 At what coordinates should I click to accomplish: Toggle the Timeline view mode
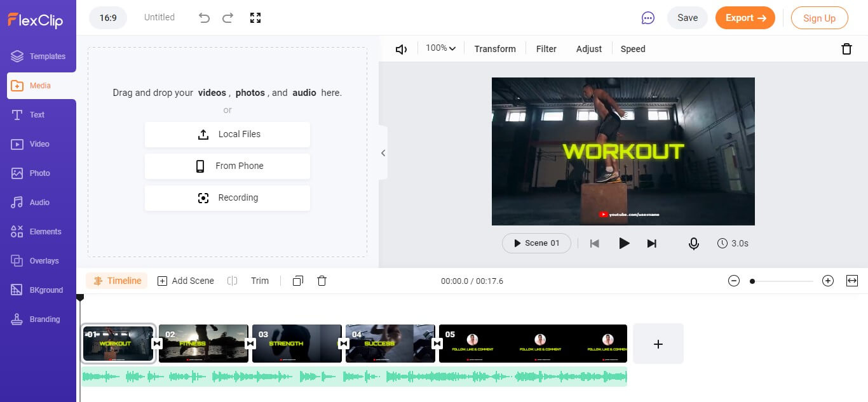117,281
